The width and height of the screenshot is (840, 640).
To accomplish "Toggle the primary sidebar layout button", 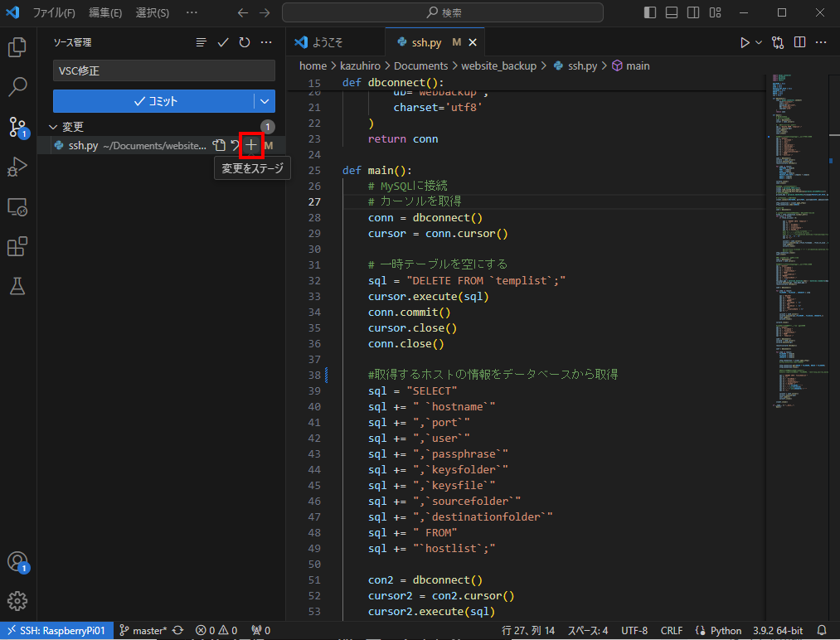I will (x=650, y=12).
